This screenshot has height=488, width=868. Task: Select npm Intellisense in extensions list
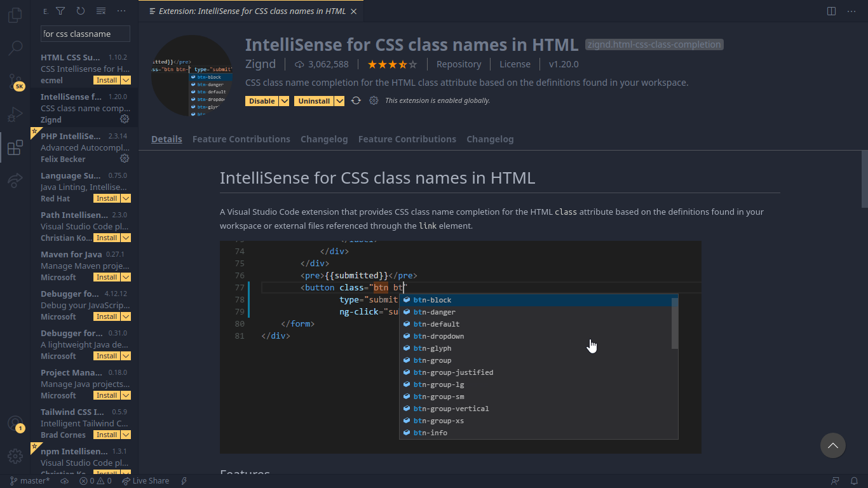click(x=84, y=459)
